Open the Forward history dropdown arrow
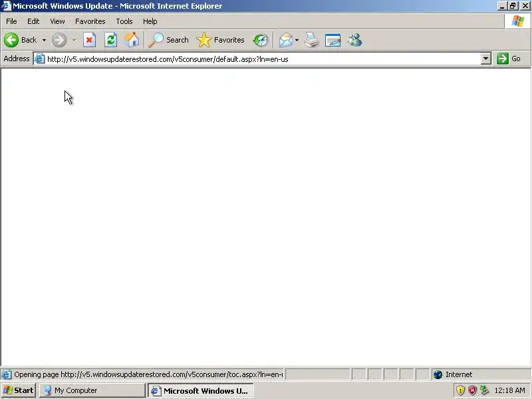The width and height of the screenshot is (532, 399). pyautogui.click(x=74, y=40)
